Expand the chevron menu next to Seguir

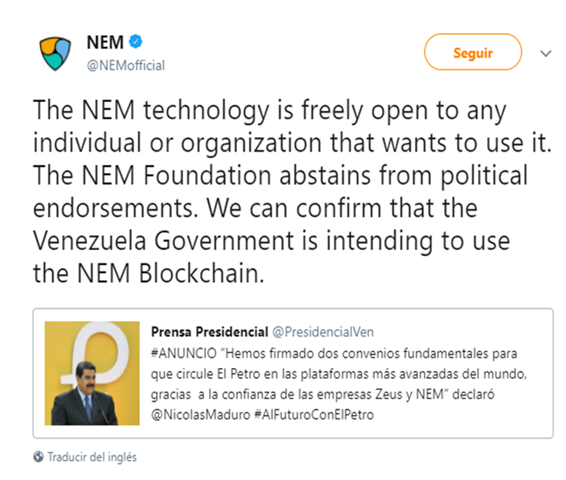click(545, 53)
